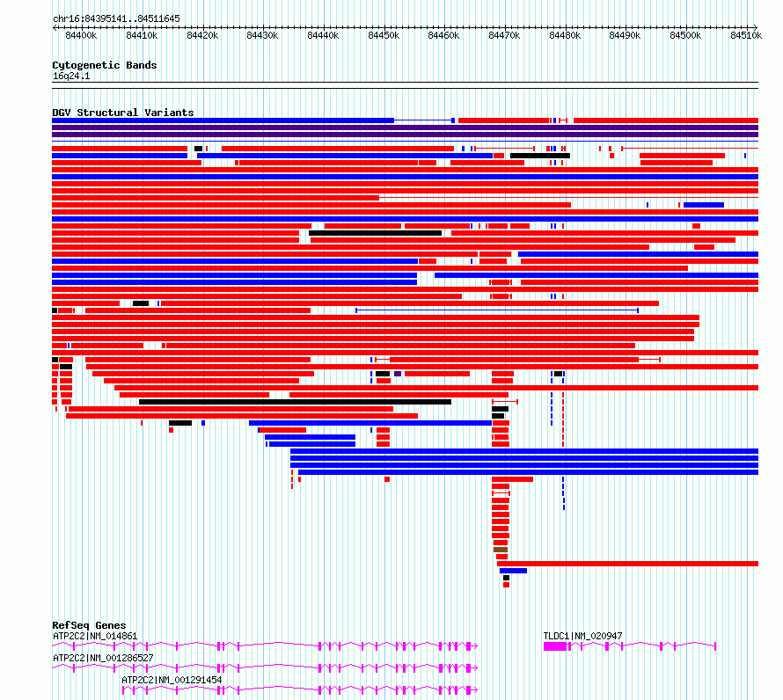Select the ATP2C2|NM_001286527 transcript label
The width and height of the screenshot is (783, 700).
point(103,658)
